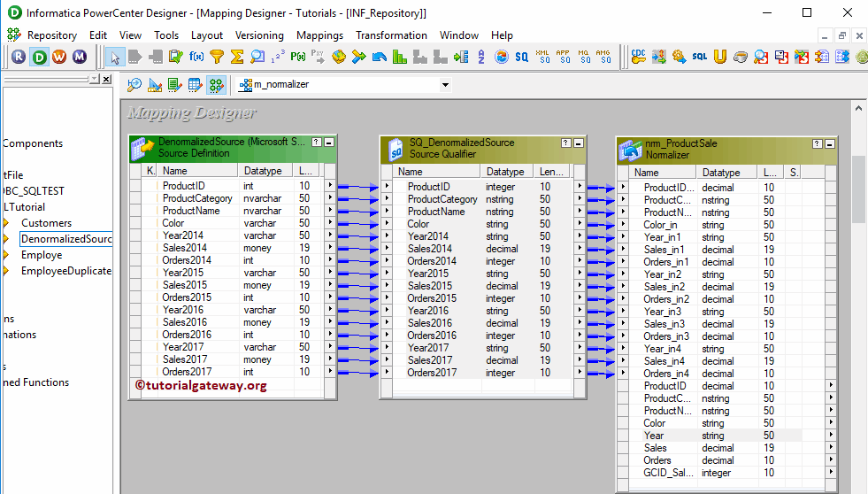Image resolution: width=868 pixels, height=494 pixels.
Task: Minimize the DenormalizedSource Source Definition box
Action: [329, 142]
